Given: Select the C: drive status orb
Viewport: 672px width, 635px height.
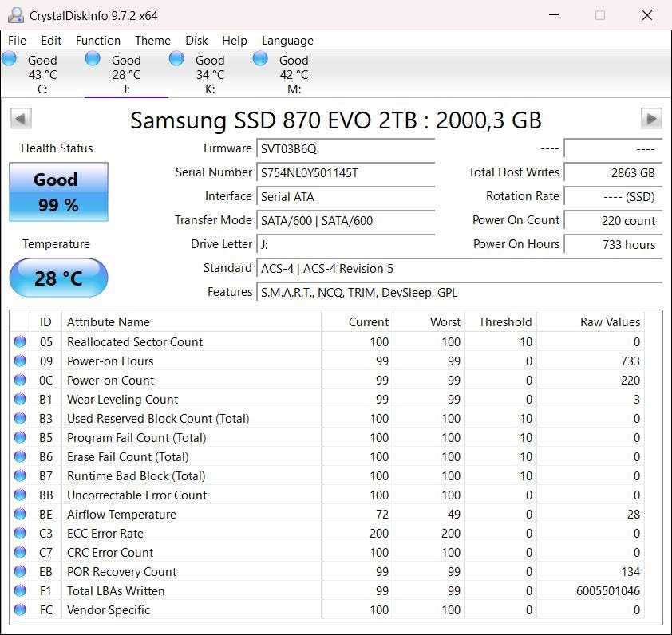Looking at the screenshot, I should click(10, 59).
